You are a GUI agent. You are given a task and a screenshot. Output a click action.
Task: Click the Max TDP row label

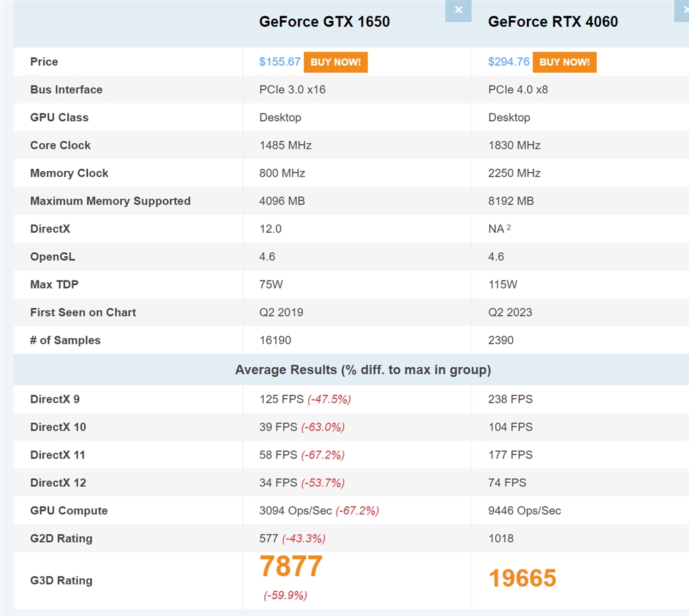(x=55, y=284)
